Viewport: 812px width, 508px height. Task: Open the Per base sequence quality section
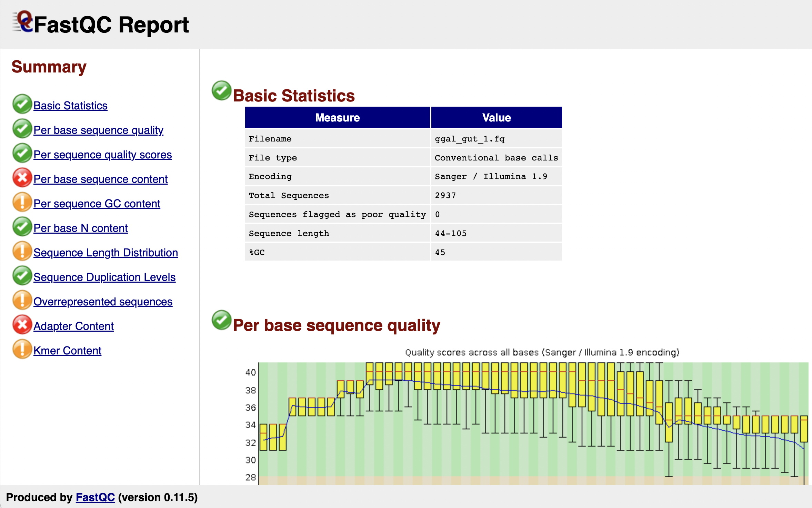pyautogui.click(x=98, y=130)
